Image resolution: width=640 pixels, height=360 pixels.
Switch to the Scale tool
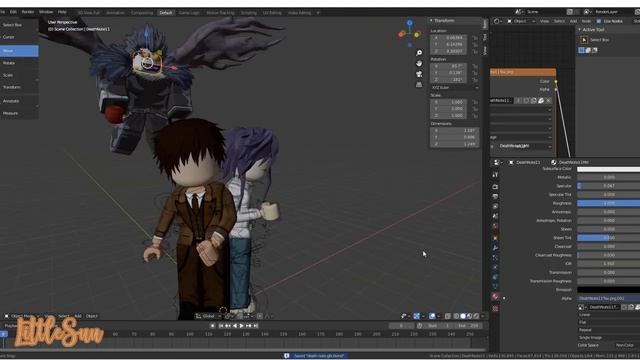point(19,75)
